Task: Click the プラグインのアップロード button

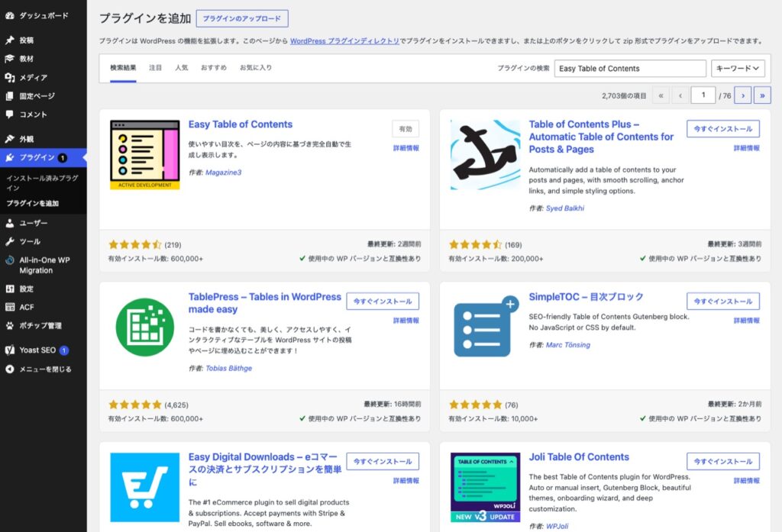Action: pos(242,18)
